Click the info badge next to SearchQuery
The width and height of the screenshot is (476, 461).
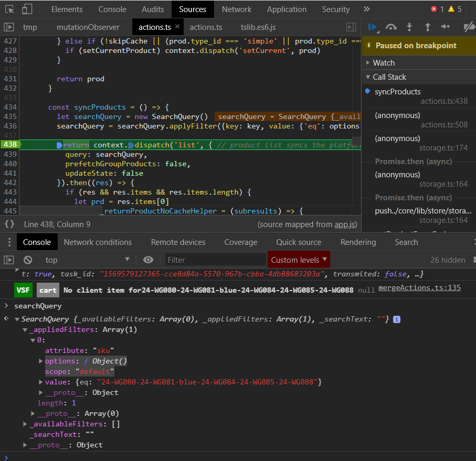click(397, 319)
